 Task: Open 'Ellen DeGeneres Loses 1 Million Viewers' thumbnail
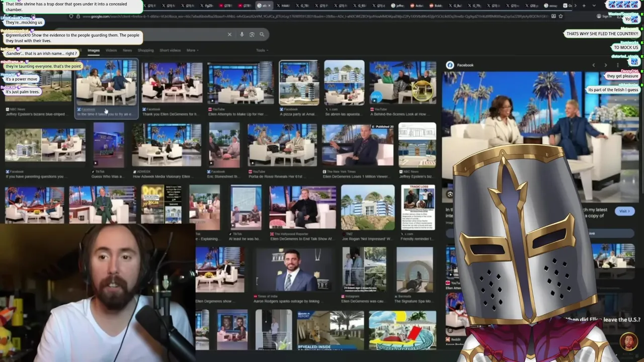(358, 145)
